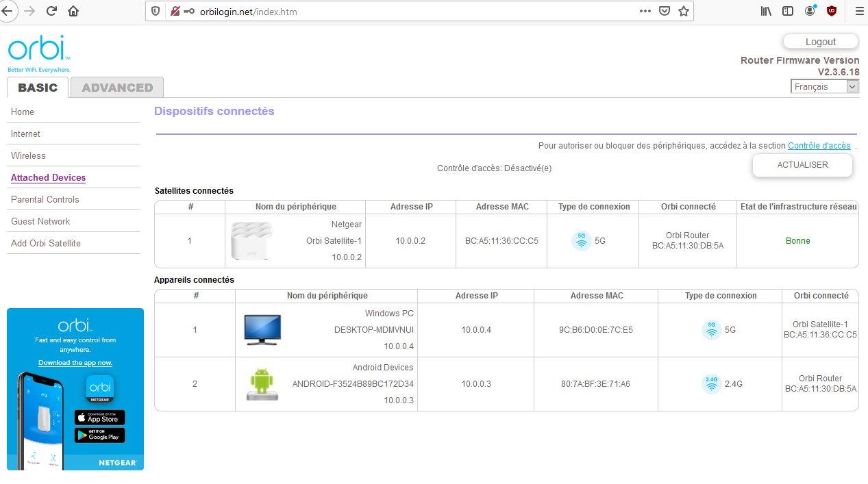
Task: Click the browser reload icon
Action: click(x=51, y=11)
